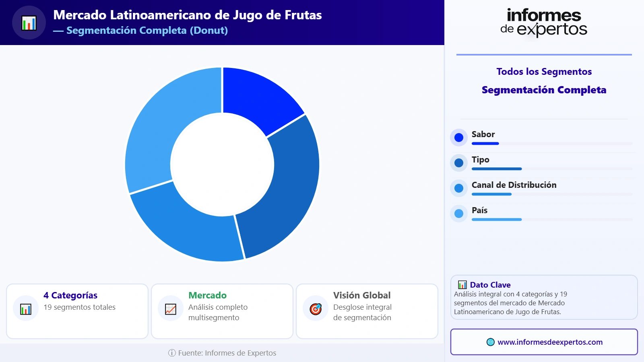The image size is (644, 362).
Task: Click the Sabor legend label
Action: [483, 134]
